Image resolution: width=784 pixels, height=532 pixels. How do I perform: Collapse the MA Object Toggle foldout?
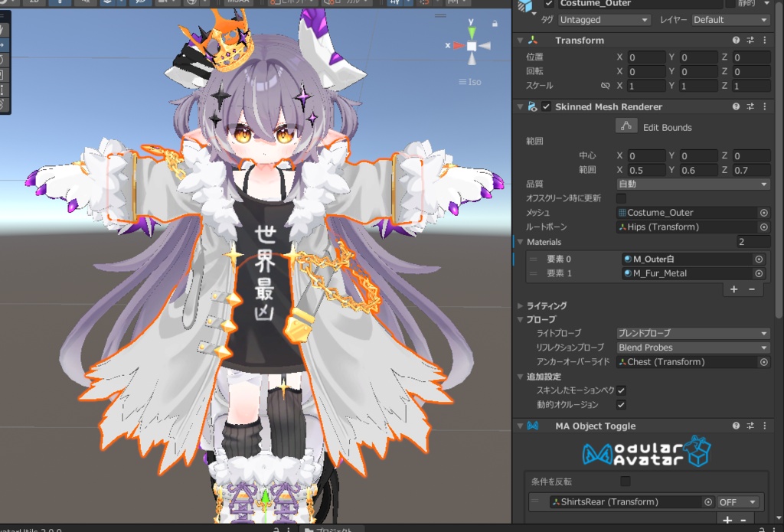point(520,426)
